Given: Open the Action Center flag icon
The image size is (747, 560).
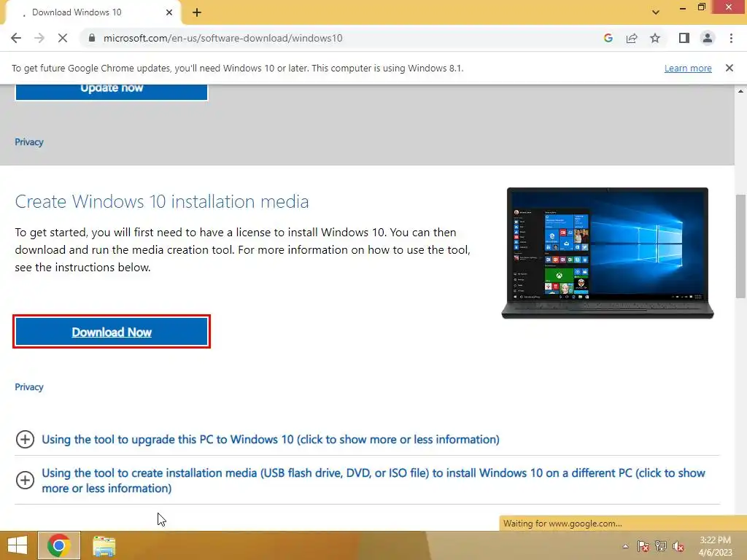Looking at the screenshot, I should pos(643,546).
